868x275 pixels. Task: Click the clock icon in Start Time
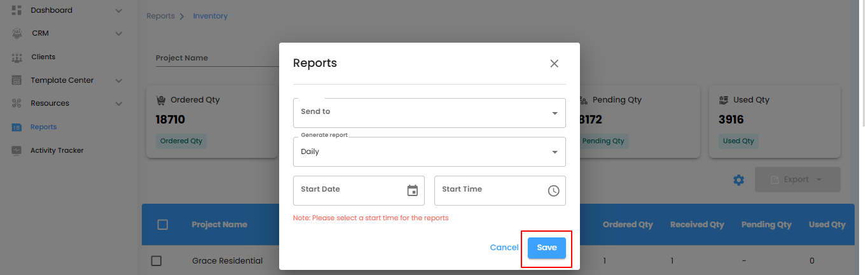(x=553, y=190)
